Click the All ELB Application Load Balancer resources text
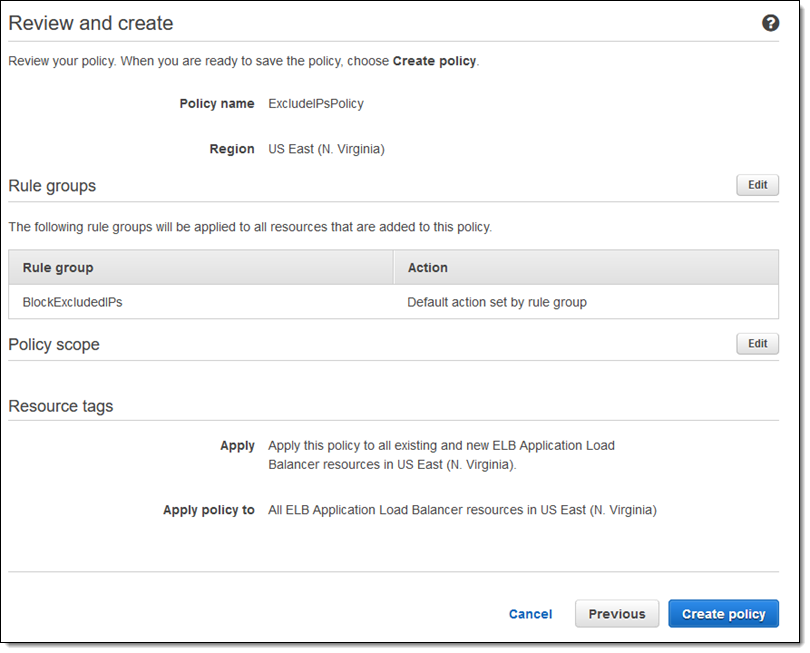 tap(462, 510)
